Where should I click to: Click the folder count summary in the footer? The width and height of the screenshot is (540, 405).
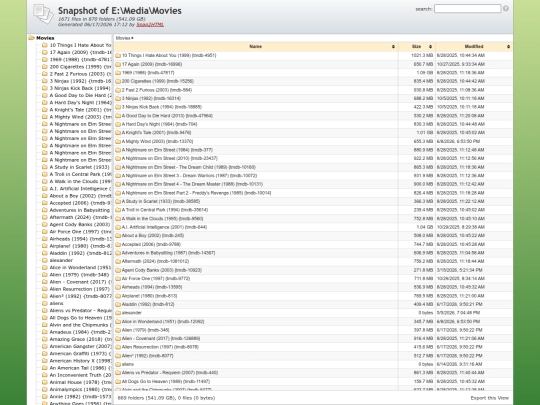click(166, 398)
